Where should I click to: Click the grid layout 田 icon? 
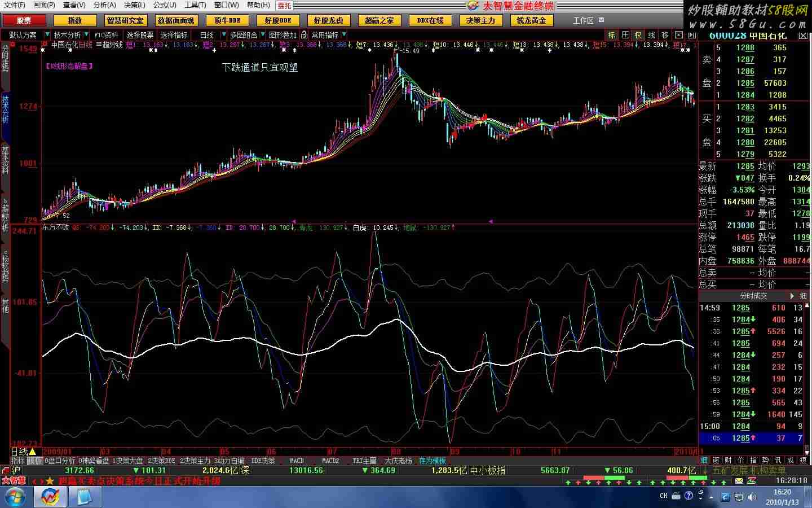[625, 35]
